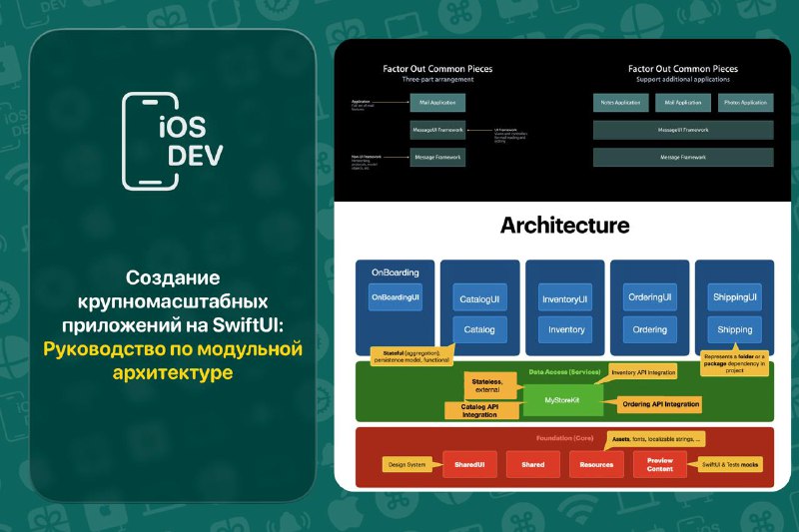Click the "Three-part arrangement" subtitle

[437, 80]
